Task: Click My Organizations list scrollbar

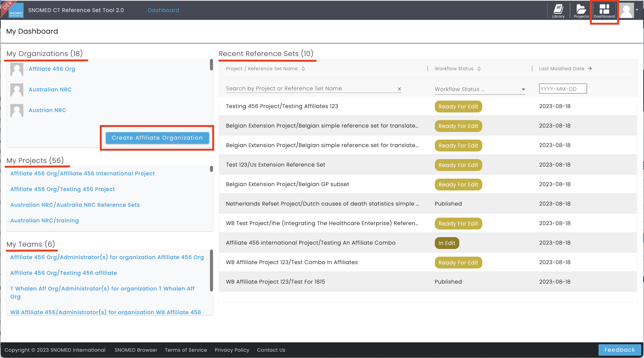Action: point(211,65)
